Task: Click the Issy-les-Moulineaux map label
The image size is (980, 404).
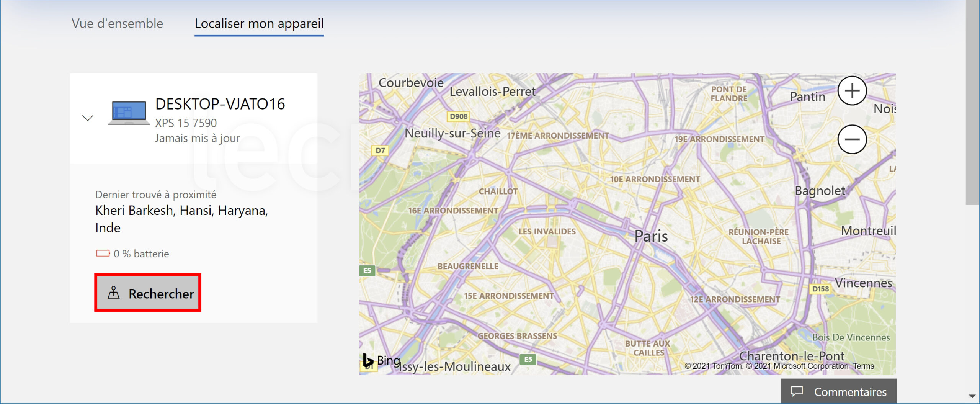Action: pos(455,366)
